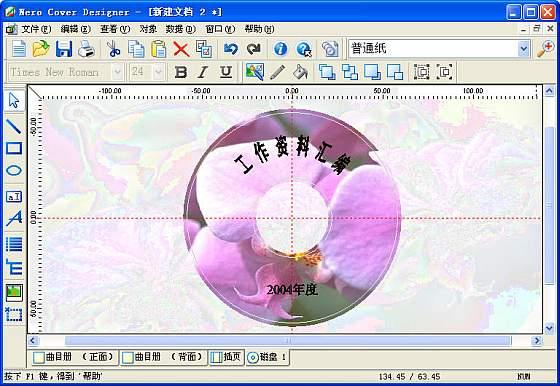This screenshot has width=560, height=386.
Task: Click the pen properties icon
Action: 278,72
